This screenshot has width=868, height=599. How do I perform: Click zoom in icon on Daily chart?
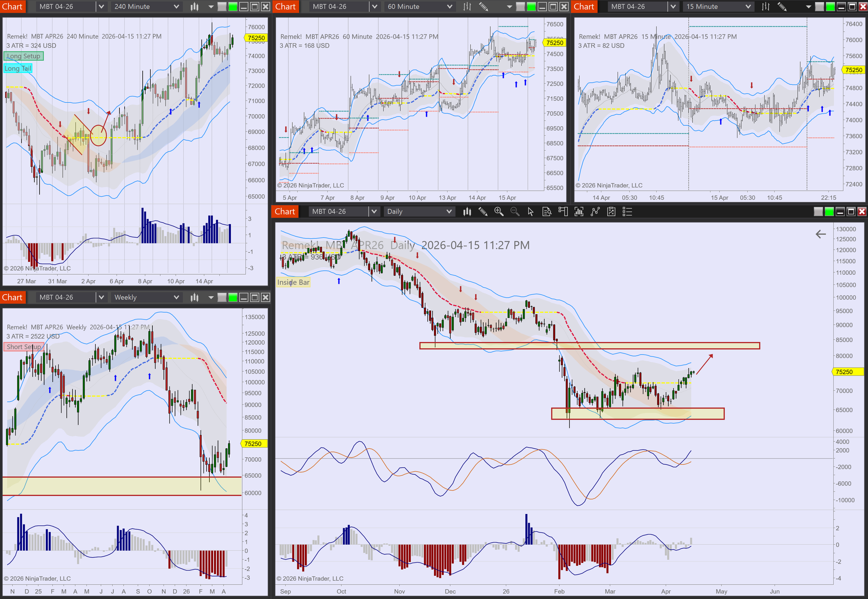[499, 212]
